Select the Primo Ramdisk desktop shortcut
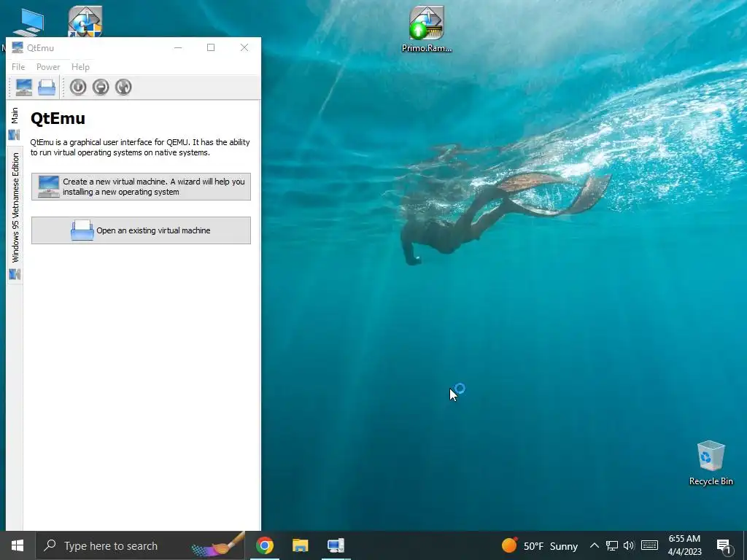Image resolution: width=747 pixels, height=560 pixels. point(427,29)
